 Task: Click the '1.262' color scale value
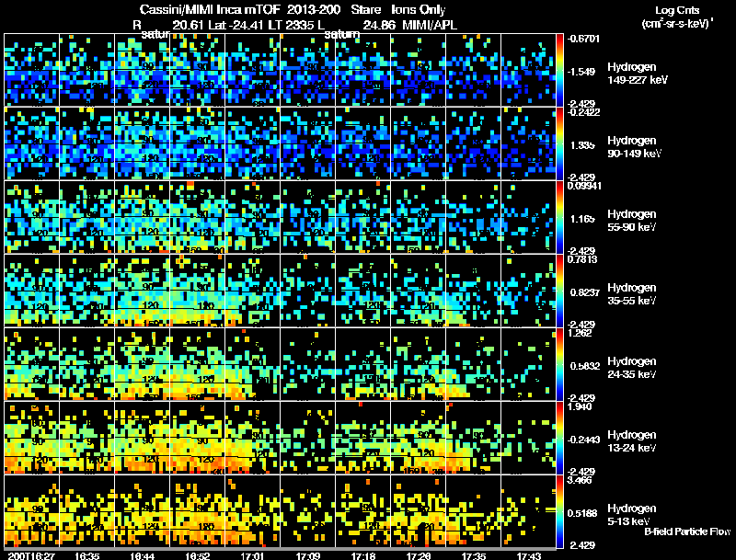[581, 333]
